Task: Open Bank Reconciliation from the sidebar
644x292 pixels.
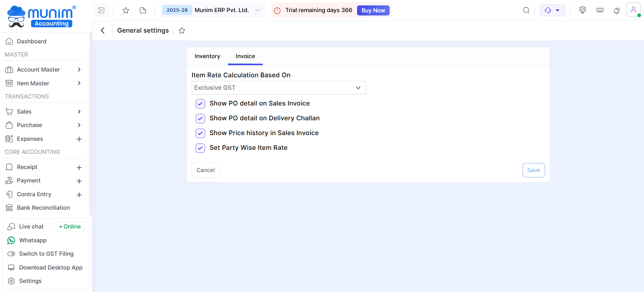Action: [43, 208]
